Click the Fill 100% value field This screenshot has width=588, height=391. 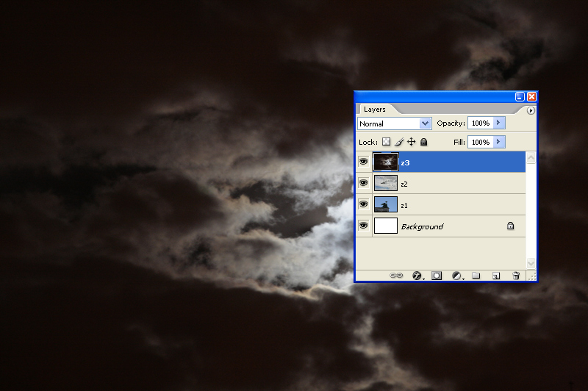[x=481, y=142]
